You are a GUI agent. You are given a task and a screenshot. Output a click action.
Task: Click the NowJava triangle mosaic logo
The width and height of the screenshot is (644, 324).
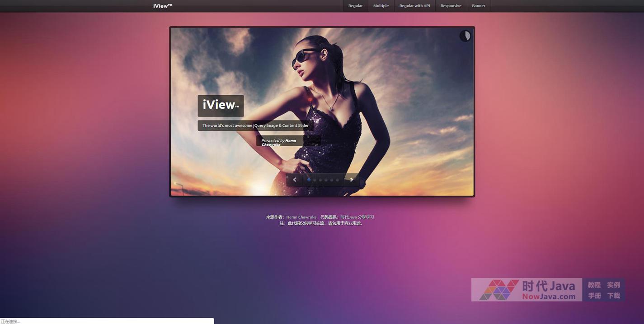tap(499, 290)
